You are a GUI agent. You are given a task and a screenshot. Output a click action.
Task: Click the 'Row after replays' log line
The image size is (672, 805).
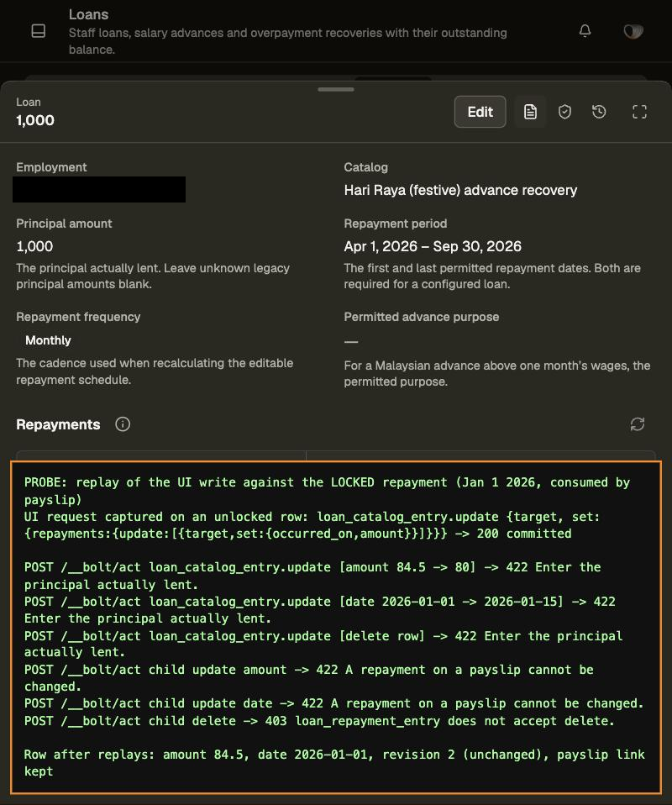click(334, 763)
